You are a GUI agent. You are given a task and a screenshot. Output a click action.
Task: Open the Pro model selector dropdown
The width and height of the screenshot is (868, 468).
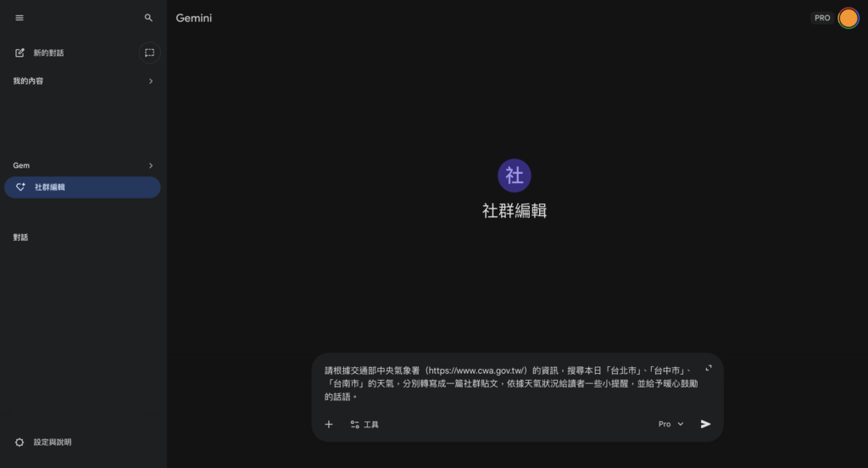pyautogui.click(x=671, y=424)
